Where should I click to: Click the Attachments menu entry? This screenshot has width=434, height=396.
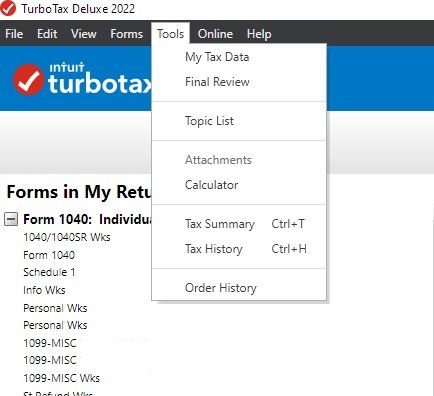[239, 160]
